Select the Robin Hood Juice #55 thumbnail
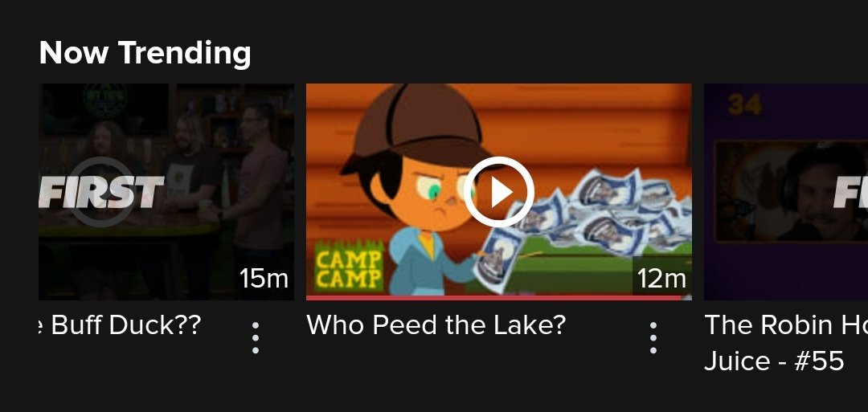 point(786,192)
